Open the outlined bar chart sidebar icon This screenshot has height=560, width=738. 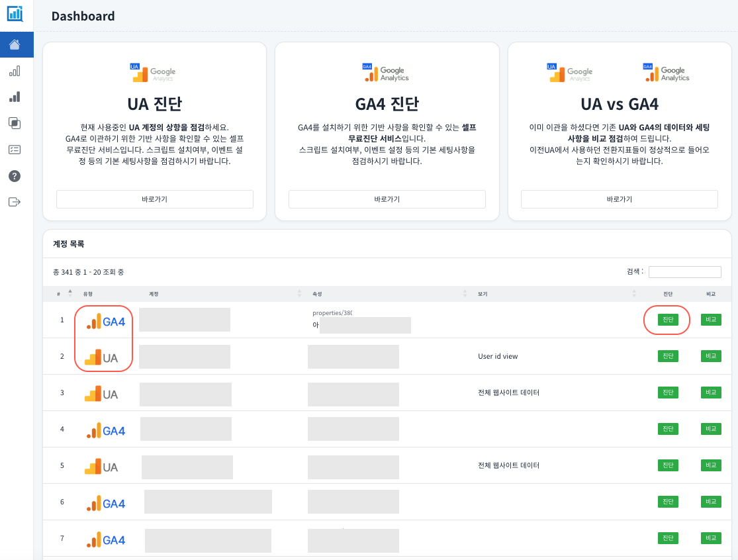pyautogui.click(x=15, y=71)
